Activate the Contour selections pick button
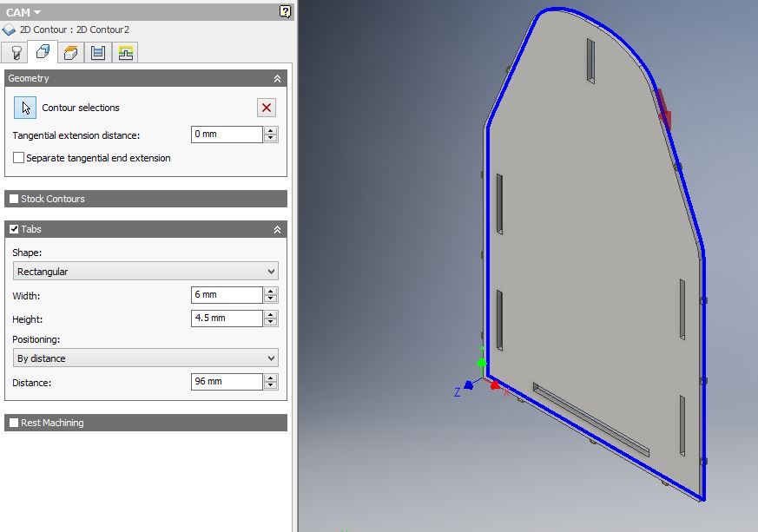Viewport: 758px width, 532px height. [x=24, y=108]
